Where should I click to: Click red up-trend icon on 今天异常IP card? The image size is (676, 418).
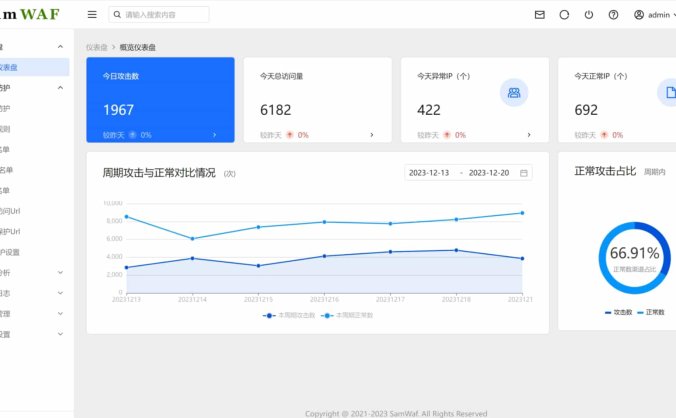(x=447, y=135)
